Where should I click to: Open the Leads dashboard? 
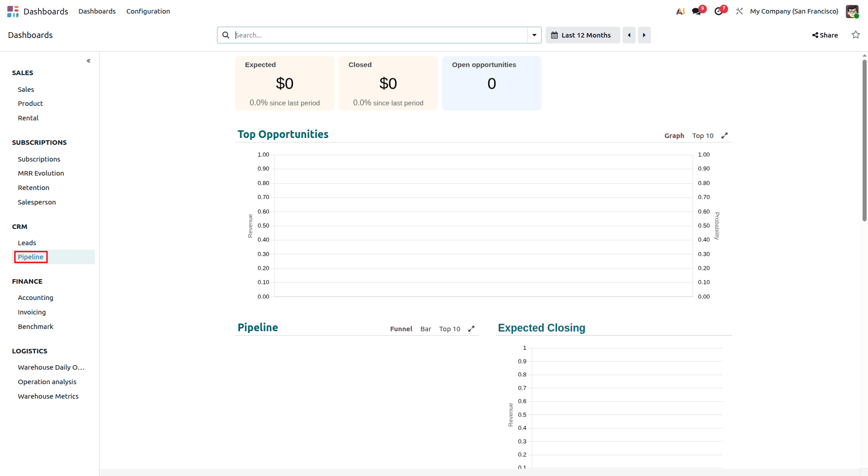tap(27, 243)
